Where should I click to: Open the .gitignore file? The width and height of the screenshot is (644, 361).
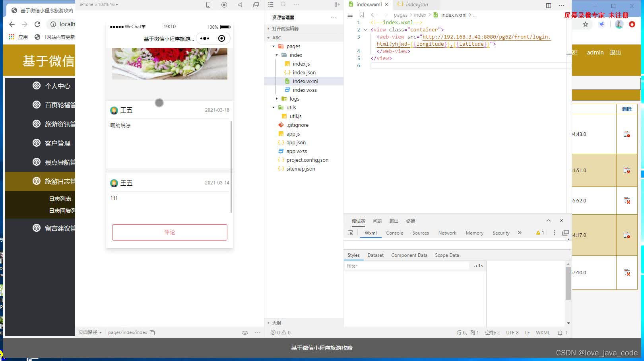click(297, 125)
